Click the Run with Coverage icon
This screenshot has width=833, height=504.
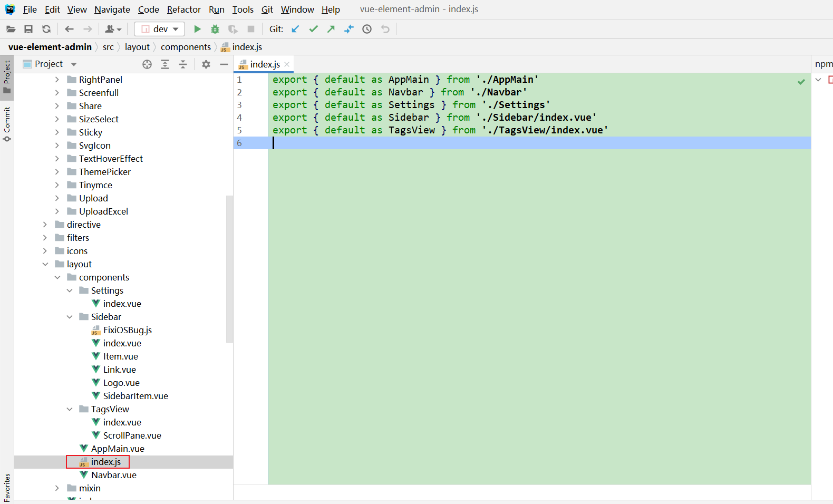pos(233,29)
